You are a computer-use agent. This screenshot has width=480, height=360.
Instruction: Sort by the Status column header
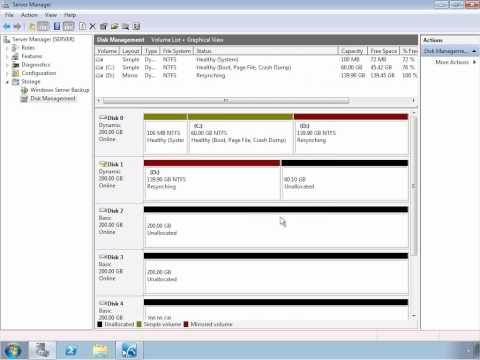pyautogui.click(x=266, y=51)
